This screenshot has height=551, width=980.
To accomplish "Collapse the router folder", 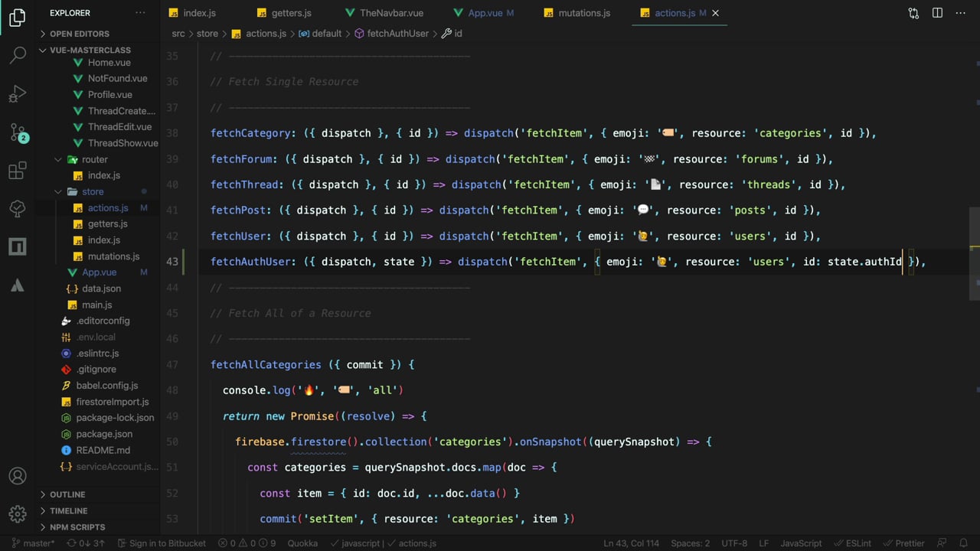I will point(95,159).
